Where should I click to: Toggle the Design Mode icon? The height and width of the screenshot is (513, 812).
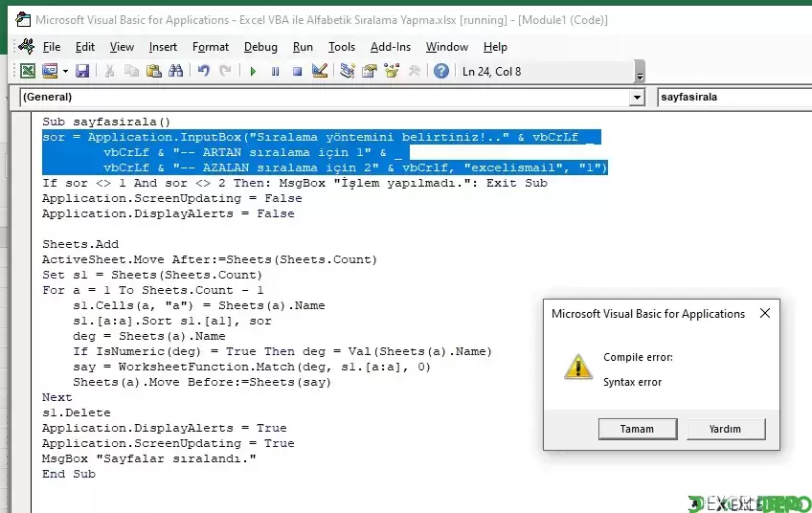pos(320,71)
